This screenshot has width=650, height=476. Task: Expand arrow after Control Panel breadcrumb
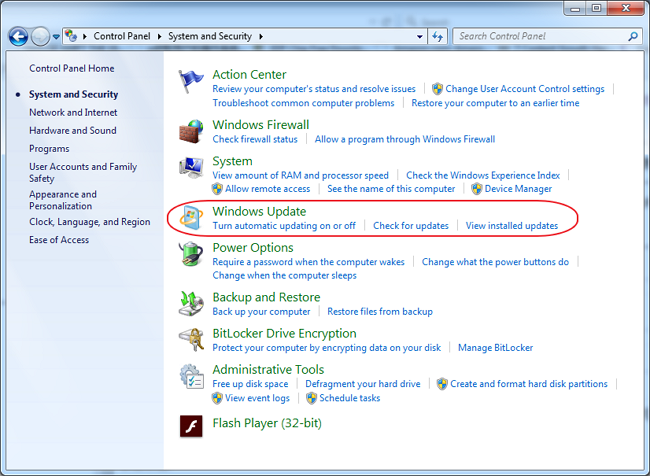(x=159, y=36)
